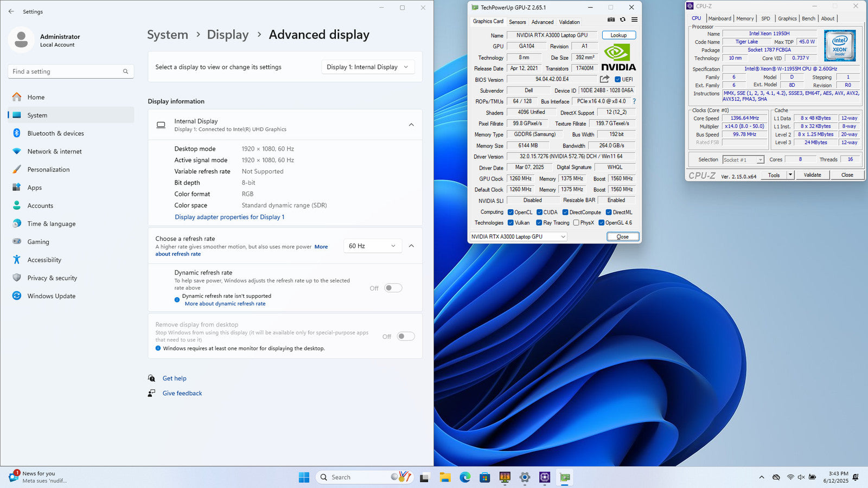This screenshot has width=868, height=488.
Task: Open Accounts settings page
Action: pyautogui.click(x=71, y=206)
